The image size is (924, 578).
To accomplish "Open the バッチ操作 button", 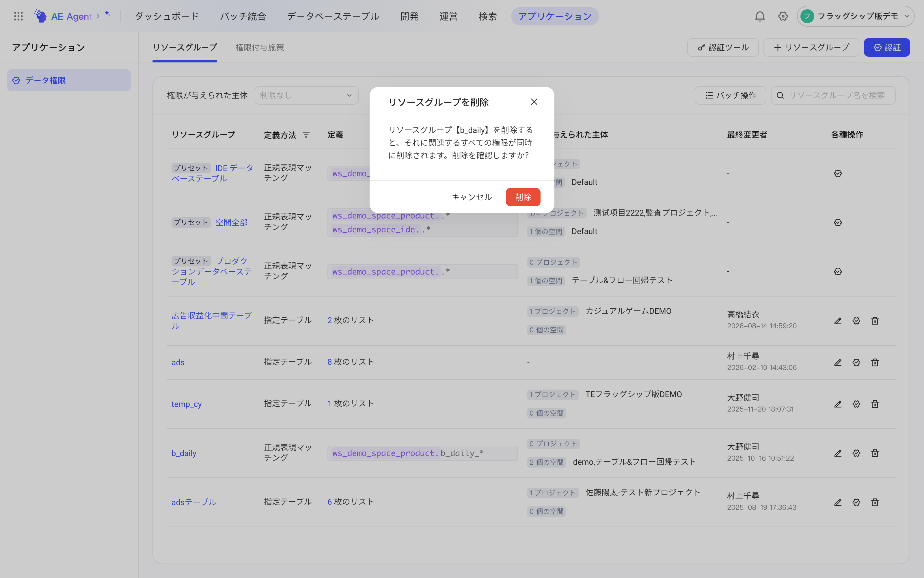I will click(730, 95).
